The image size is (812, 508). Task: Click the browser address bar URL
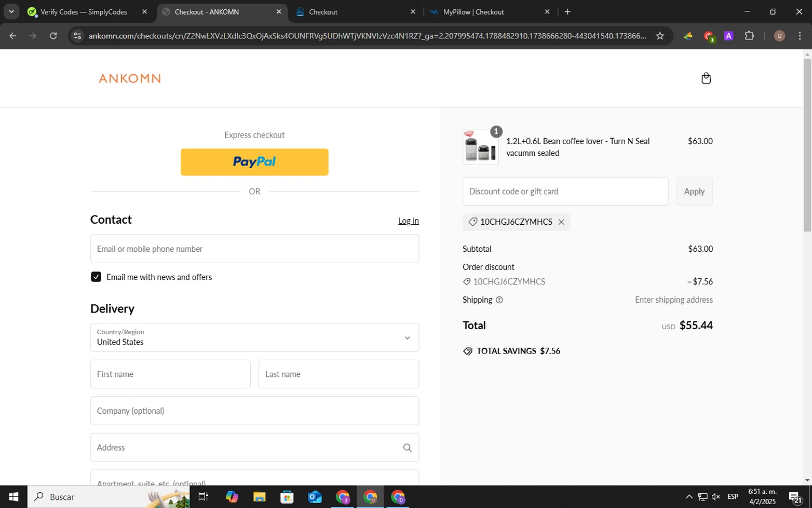367,36
